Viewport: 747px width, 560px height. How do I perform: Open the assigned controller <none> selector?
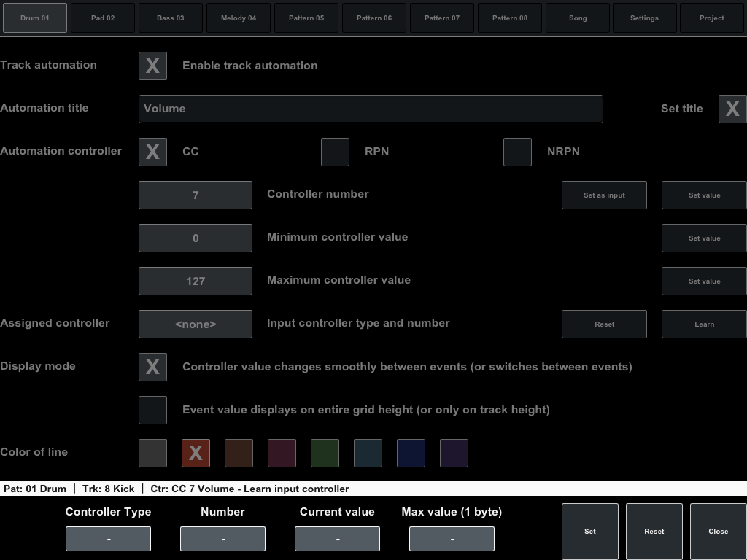tap(195, 324)
